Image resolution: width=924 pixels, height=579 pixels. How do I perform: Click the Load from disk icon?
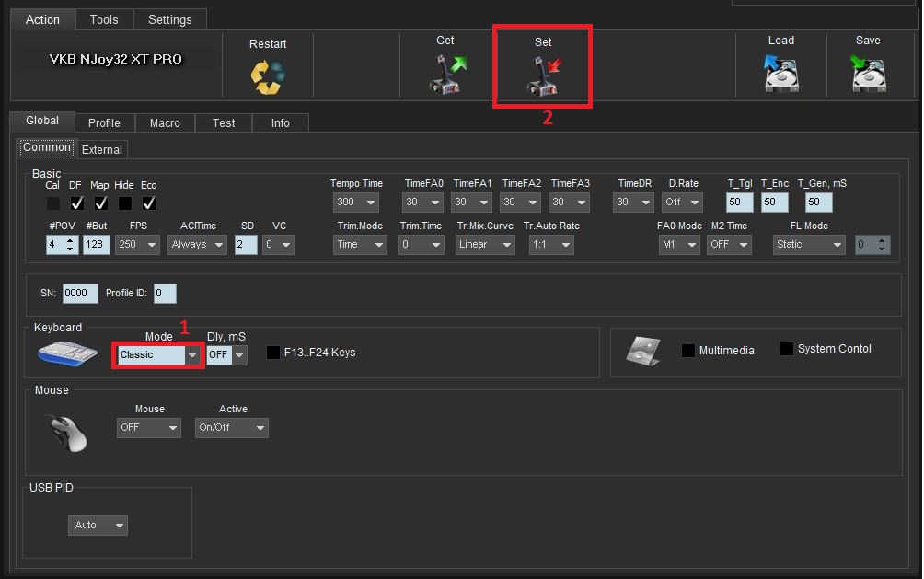coord(780,73)
